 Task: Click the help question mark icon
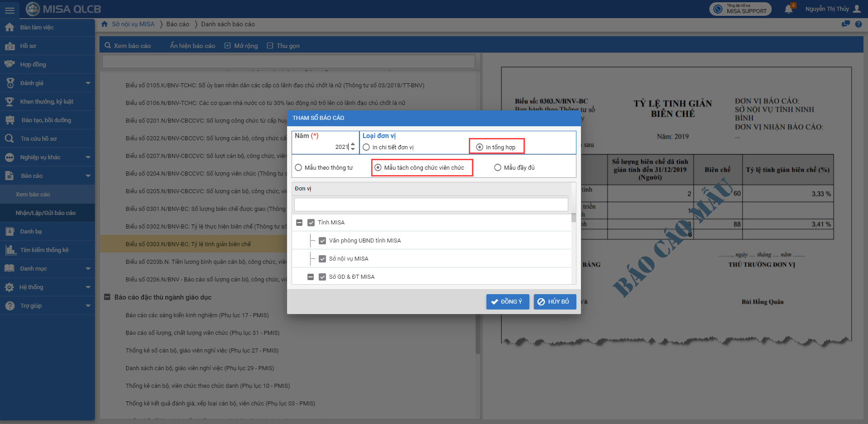[859, 24]
